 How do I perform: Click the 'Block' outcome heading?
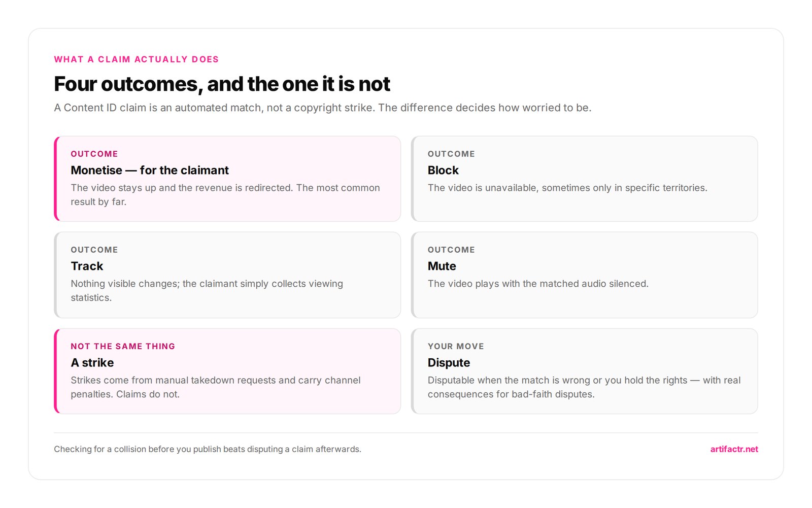click(443, 170)
